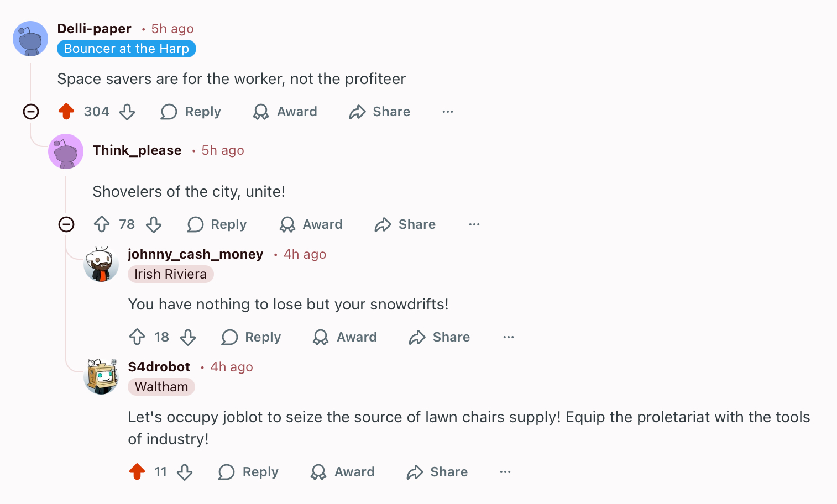Award johnny_cash_money's comment
The image size is (837, 504).
[345, 337]
